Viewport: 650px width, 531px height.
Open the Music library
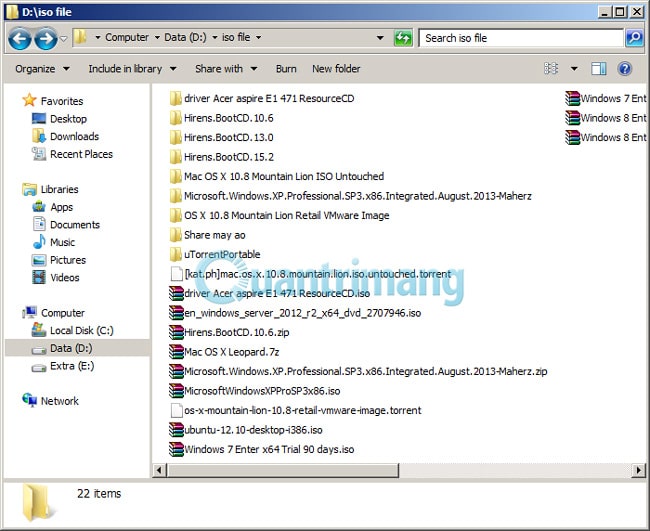click(x=53, y=242)
